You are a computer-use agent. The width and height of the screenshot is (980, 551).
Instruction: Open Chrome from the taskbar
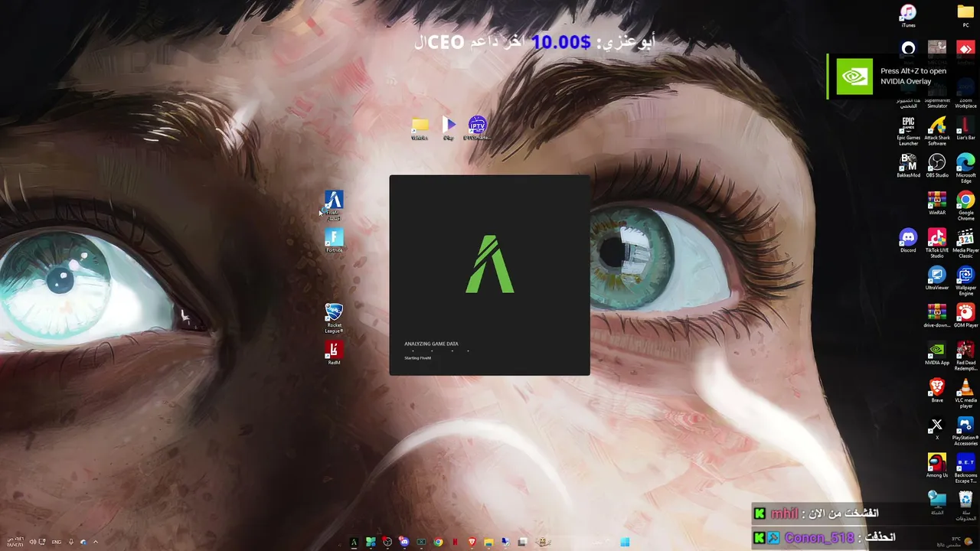tap(438, 543)
